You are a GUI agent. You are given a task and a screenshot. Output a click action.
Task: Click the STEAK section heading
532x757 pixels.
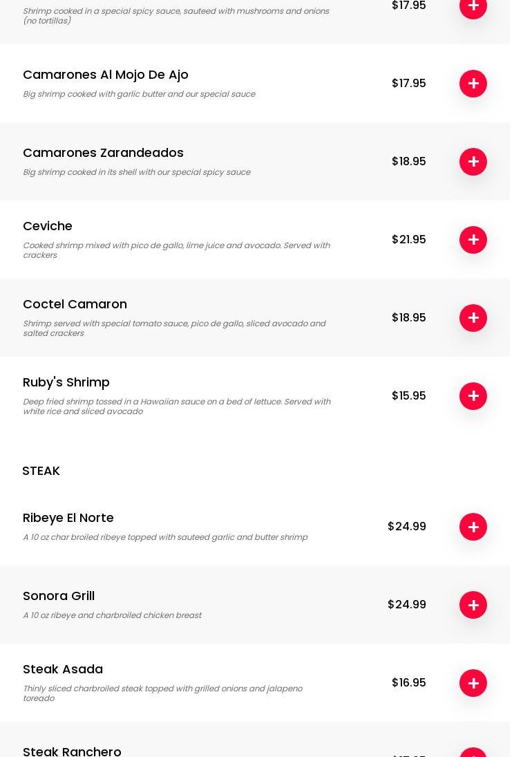tap(41, 471)
